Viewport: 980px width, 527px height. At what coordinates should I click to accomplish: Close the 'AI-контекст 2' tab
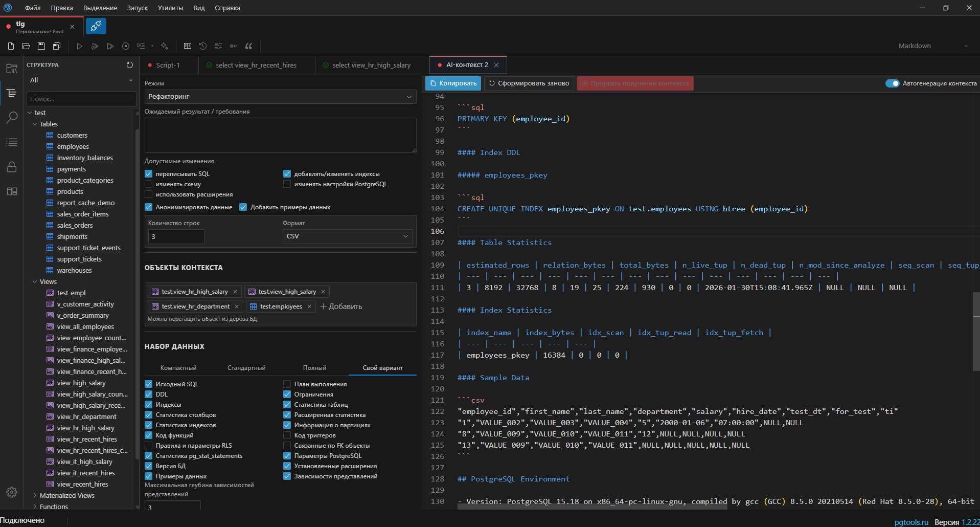496,65
